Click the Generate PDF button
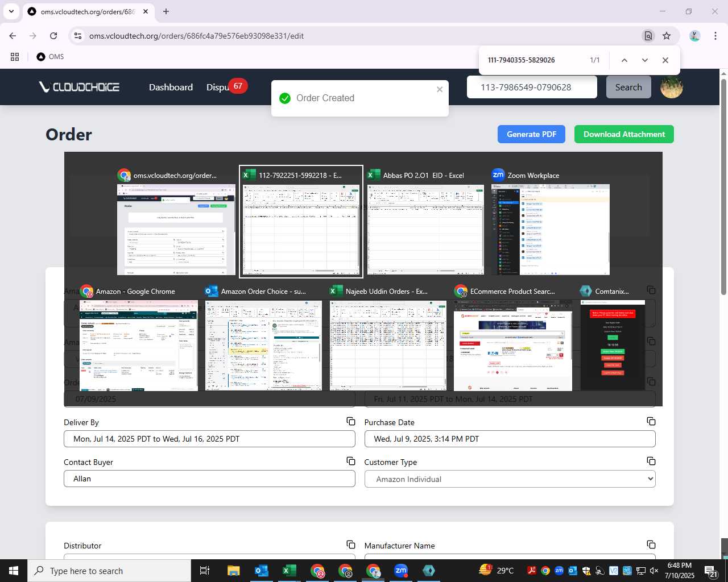Screen dimensions: 728x582 point(531,134)
